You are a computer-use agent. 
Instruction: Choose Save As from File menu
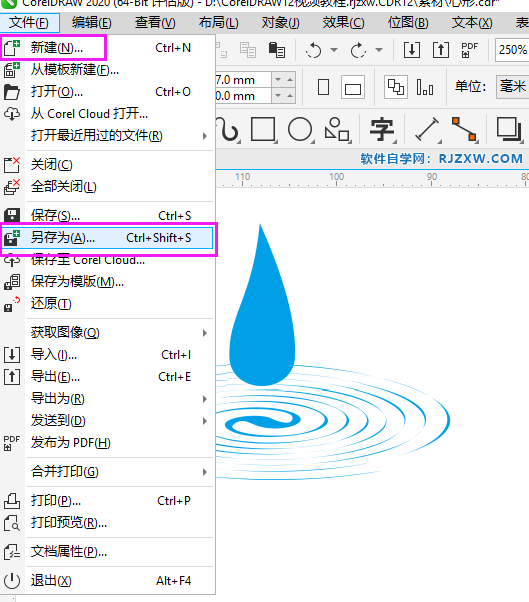click(x=107, y=238)
